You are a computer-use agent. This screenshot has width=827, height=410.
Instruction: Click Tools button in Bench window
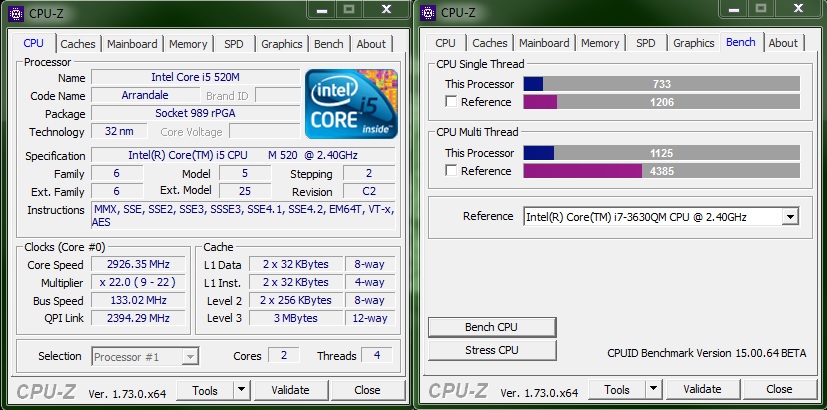click(x=617, y=389)
